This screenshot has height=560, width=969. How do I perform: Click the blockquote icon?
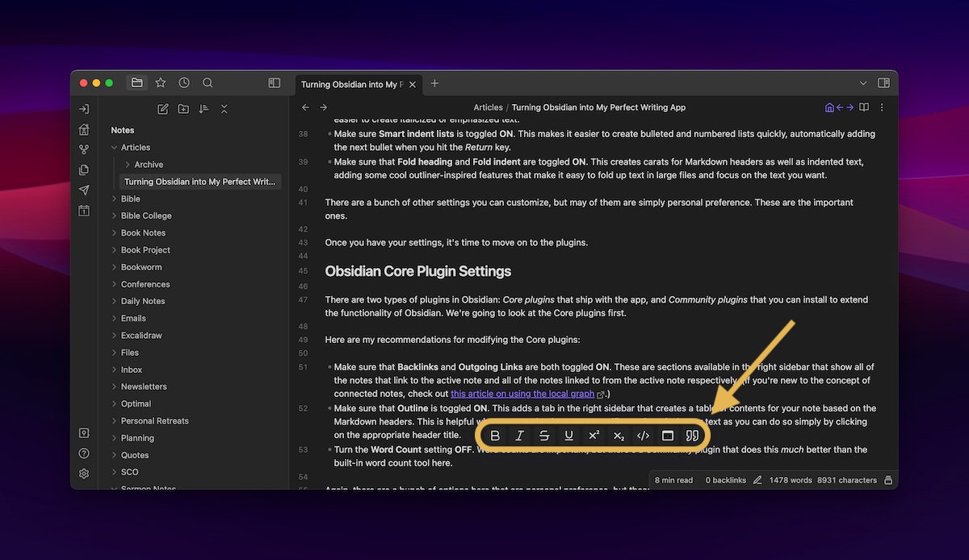[x=692, y=436]
